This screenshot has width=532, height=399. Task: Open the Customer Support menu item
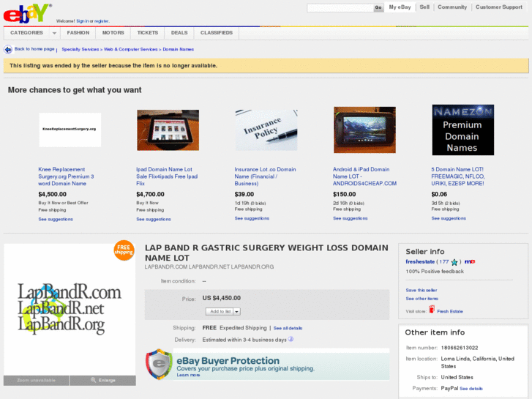coord(499,7)
